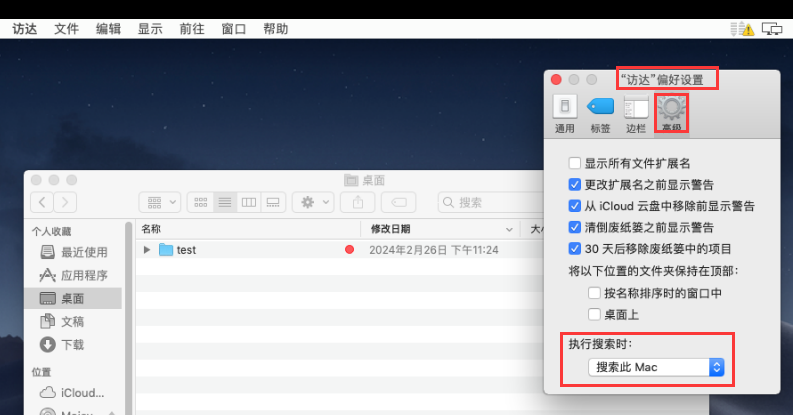Select 下载 in the Finder sidebar
Viewport: 793px width, 415px height.
pos(73,345)
